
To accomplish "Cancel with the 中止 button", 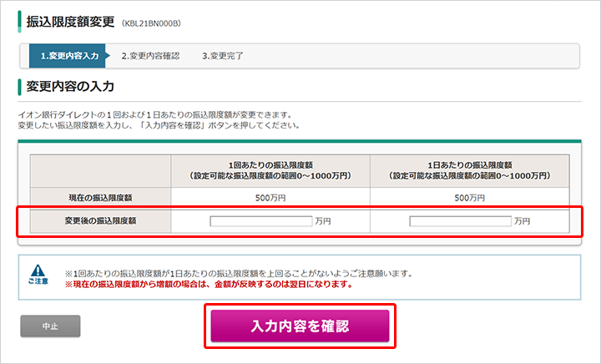I will point(50,326).
